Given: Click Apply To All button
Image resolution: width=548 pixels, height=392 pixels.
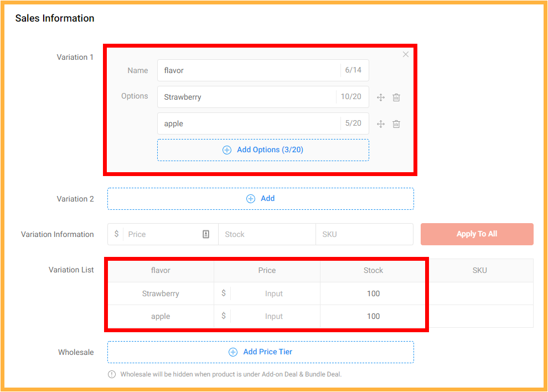Looking at the screenshot, I should point(477,234).
